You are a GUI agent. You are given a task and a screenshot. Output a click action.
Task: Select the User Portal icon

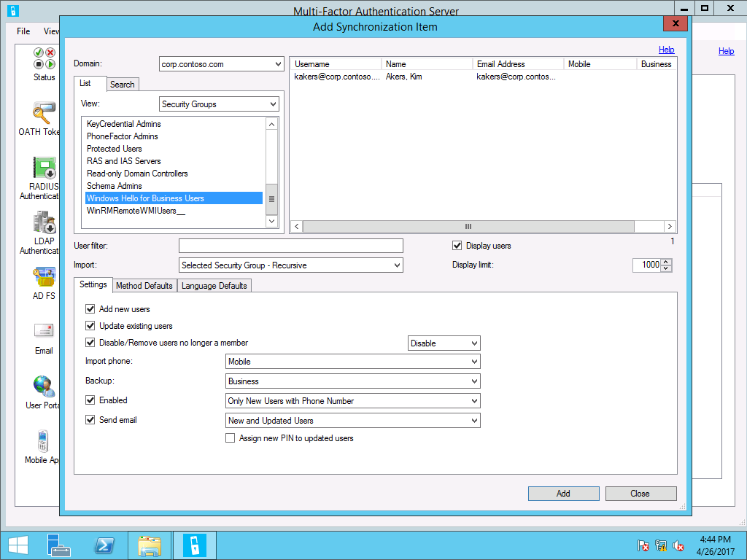tap(44, 386)
